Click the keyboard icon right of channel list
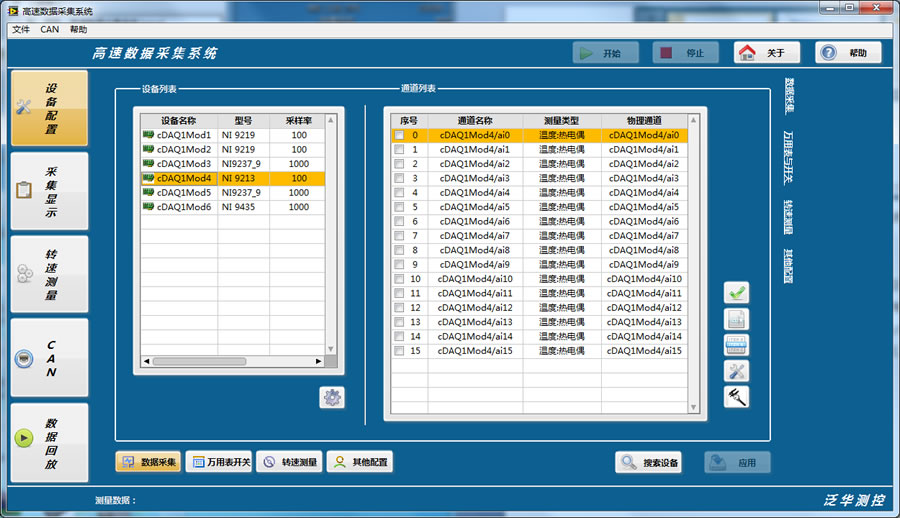 pyautogui.click(x=736, y=345)
